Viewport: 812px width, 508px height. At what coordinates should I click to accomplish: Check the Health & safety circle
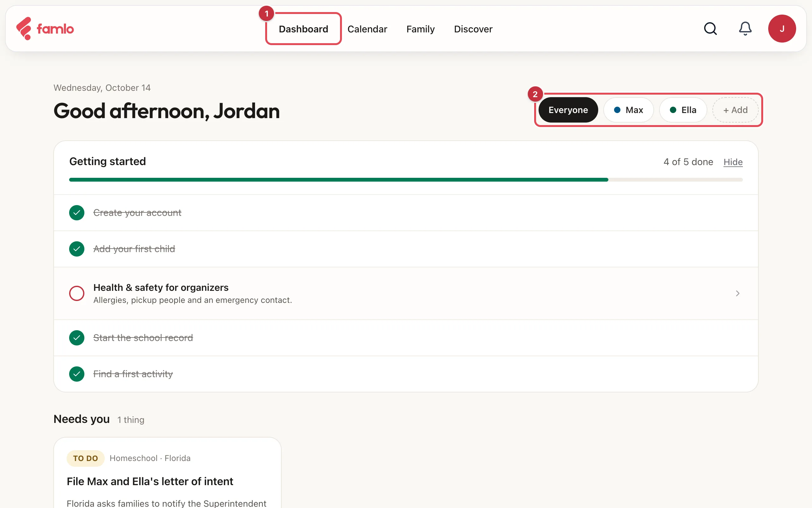point(76,293)
